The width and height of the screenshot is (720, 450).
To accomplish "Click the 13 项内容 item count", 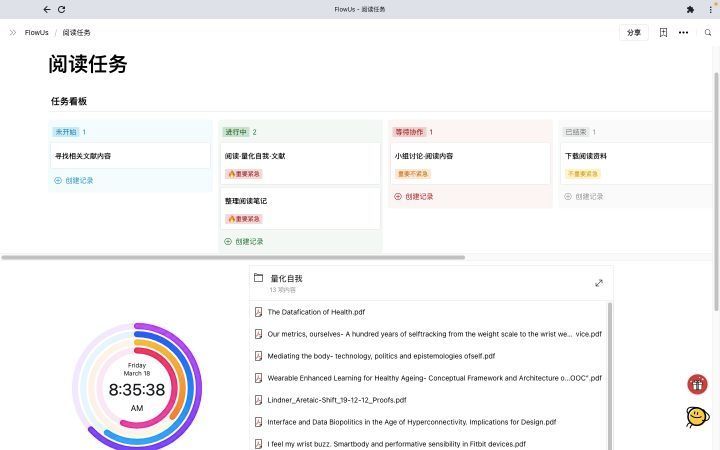I will pos(282,290).
